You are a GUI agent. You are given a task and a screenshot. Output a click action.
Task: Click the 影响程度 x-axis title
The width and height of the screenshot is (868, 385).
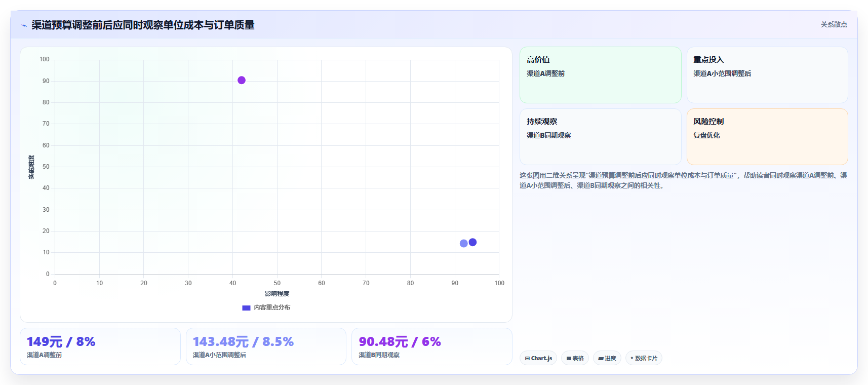pos(277,294)
